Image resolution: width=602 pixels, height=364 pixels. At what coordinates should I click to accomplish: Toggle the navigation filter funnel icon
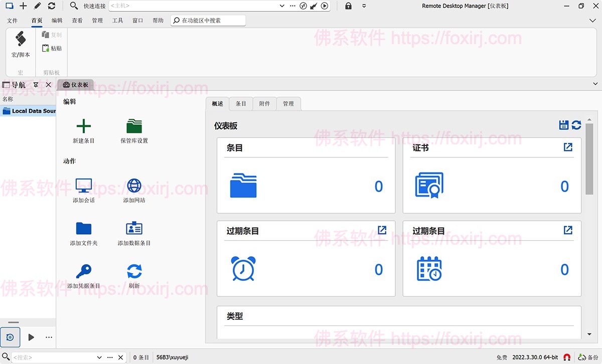coord(35,84)
